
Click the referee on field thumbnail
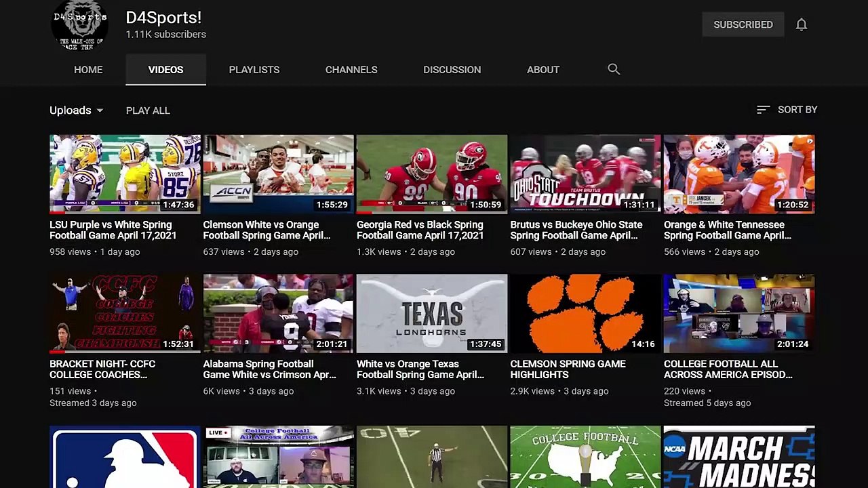[432, 457]
